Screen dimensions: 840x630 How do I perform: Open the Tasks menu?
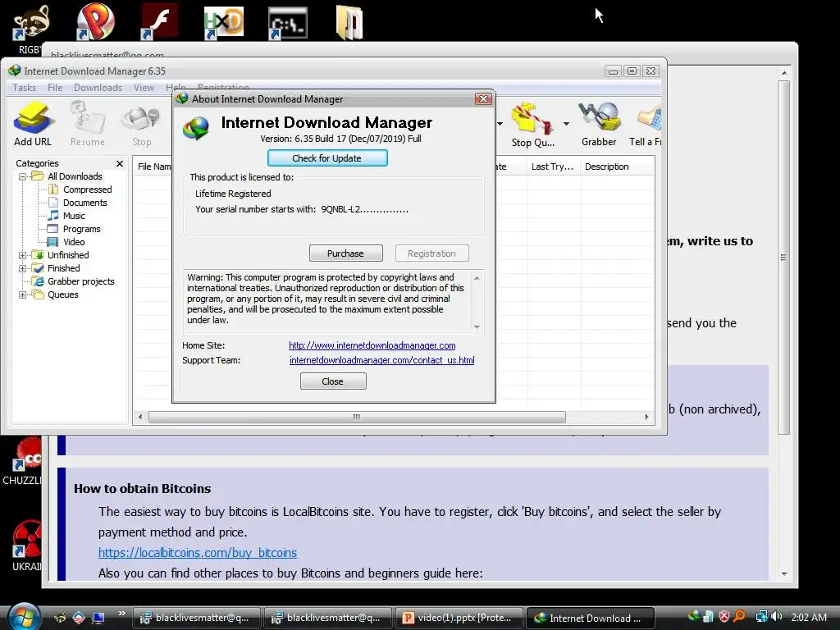tap(24, 87)
